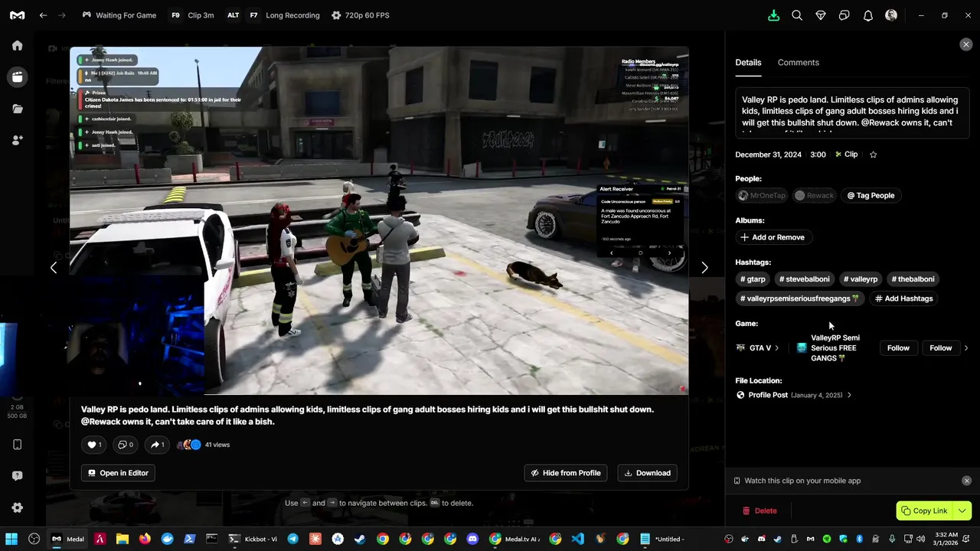Switch to the Comments tab
Image resolution: width=980 pixels, height=551 pixels.
coord(798,63)
